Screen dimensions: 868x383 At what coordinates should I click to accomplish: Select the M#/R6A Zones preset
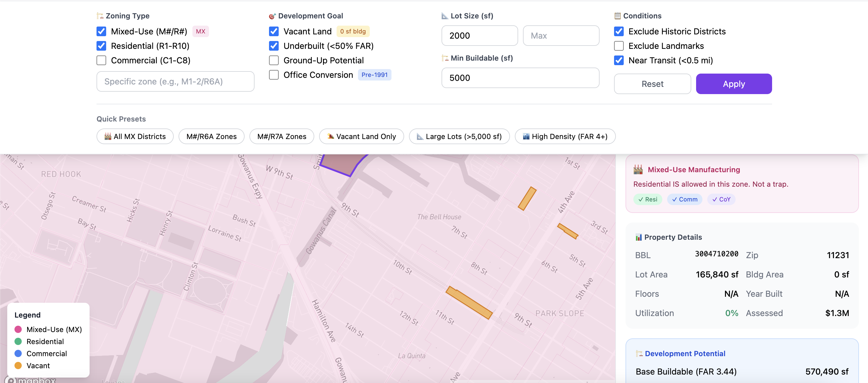pos(211,136)
